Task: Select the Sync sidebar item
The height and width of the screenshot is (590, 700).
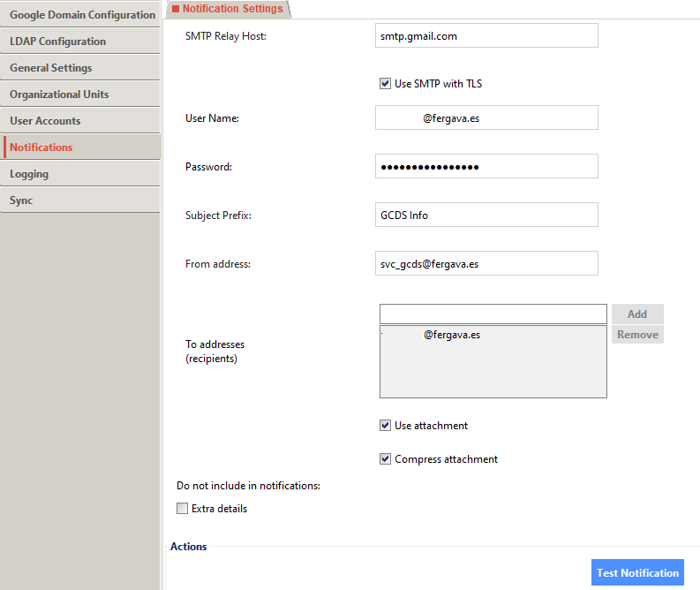Action: coord(80,200)
